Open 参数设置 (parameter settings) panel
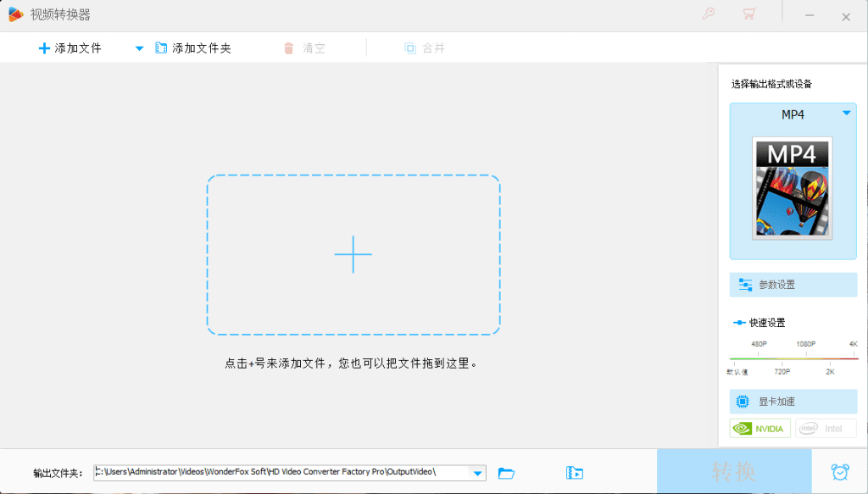 [792, 285]
